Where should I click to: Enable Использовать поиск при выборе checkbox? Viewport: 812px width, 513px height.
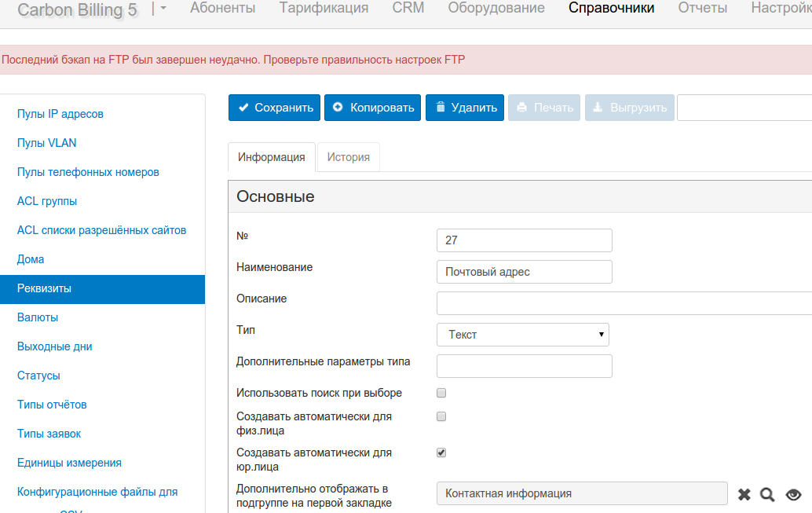tap(441, 393)
